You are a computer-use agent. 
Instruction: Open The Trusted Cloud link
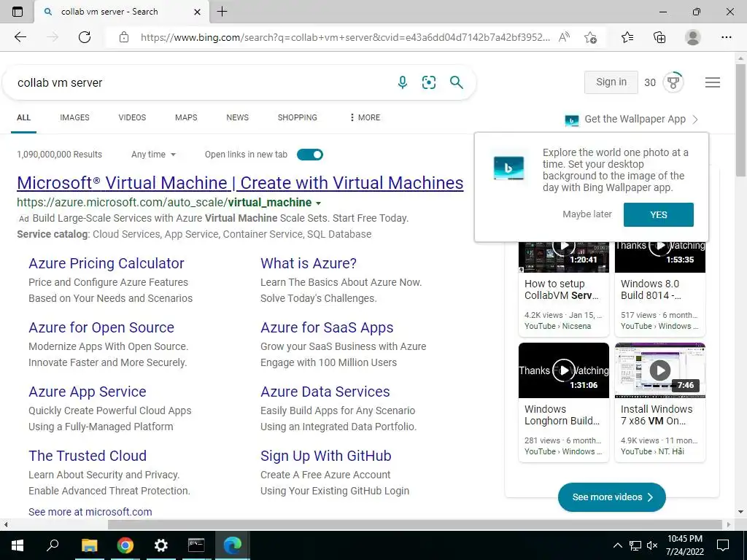(x=88, y=456)
